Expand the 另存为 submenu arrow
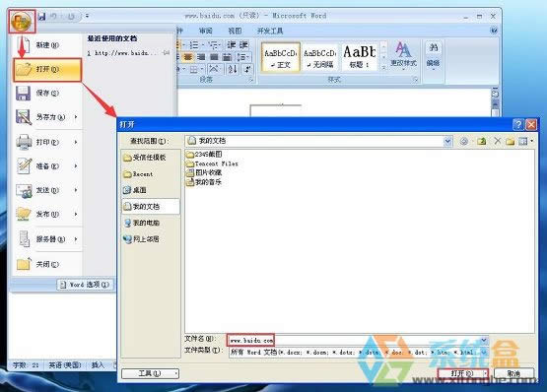547x392 pixels. click(x=76, y=117)
